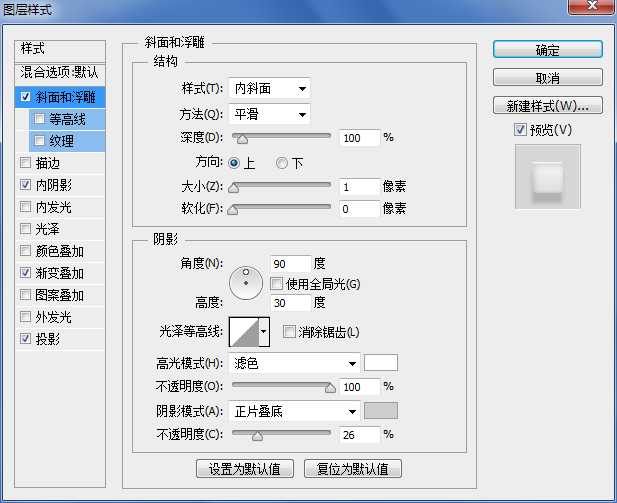This screenshot has height=503, width=617.
Task: Click the shadow 不透明度 field 26
Action: [360, 435]
